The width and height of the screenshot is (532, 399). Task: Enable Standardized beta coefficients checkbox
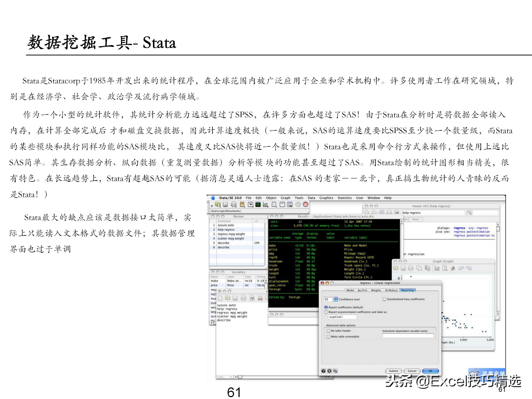pos(384,299)
